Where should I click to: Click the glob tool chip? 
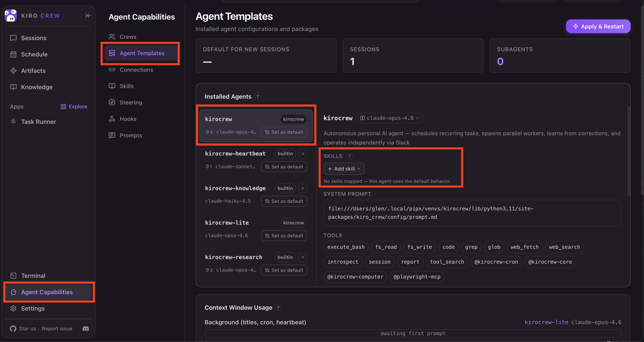click(494, 247)
